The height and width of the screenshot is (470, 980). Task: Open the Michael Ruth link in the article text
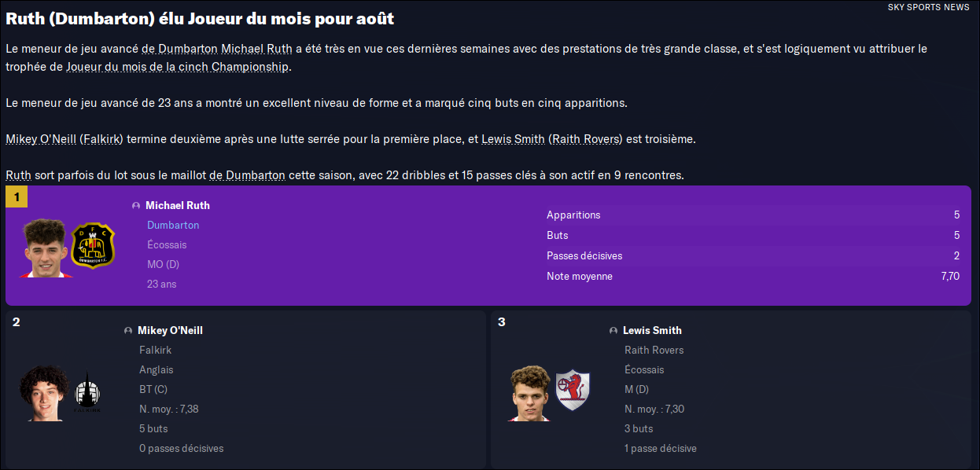click(x=256, y=49)
